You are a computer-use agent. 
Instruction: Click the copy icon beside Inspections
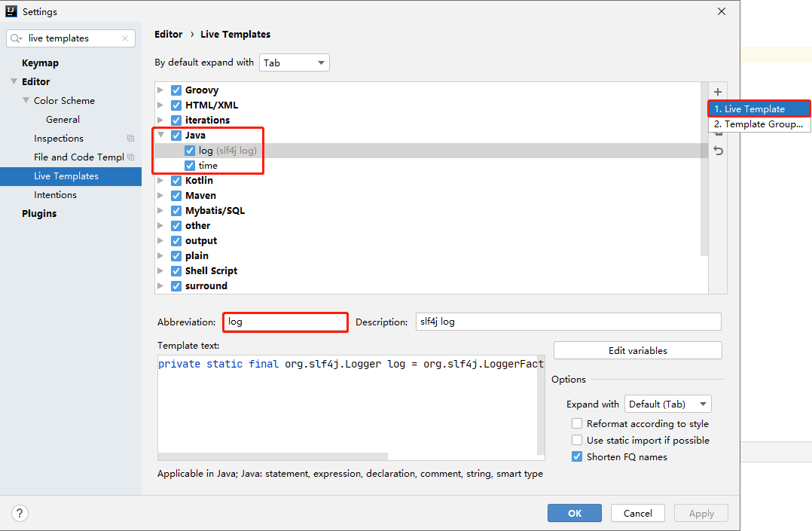[130, 139]
